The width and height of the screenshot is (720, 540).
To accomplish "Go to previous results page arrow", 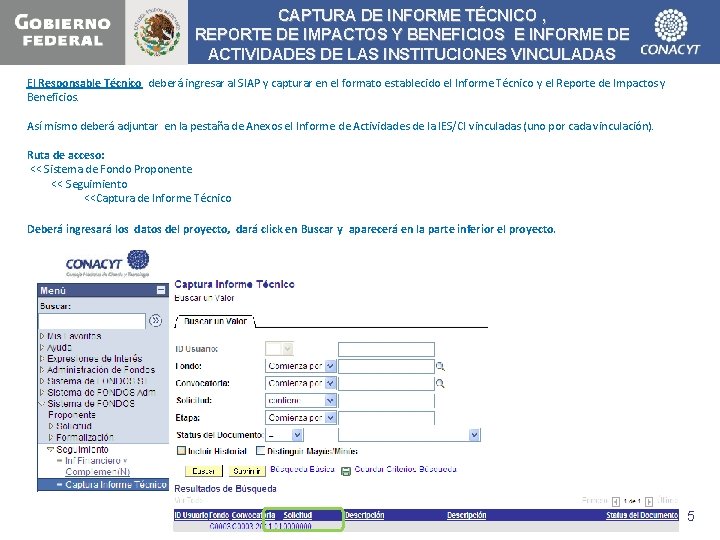I will pyautogui.click(x=616, y=501).
